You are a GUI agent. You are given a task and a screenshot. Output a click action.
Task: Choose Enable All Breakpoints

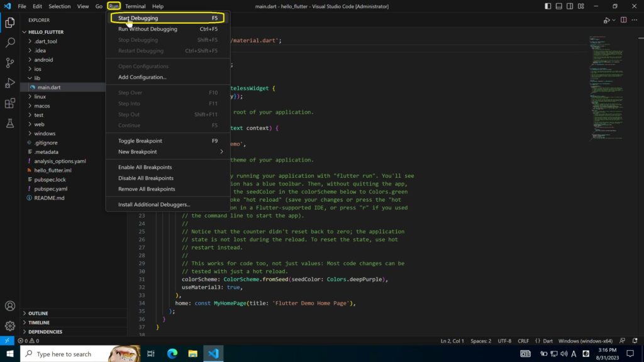168,167
